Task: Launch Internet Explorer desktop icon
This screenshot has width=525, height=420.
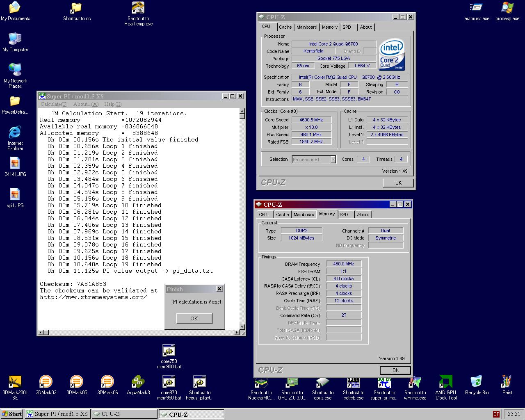Action: click(15, 138)
